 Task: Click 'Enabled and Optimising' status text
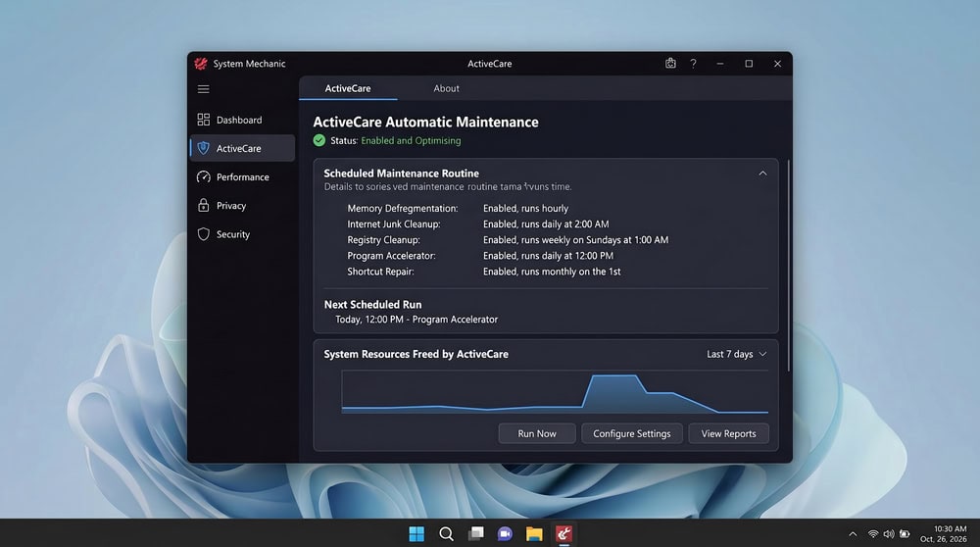click(x=411, y=140)
